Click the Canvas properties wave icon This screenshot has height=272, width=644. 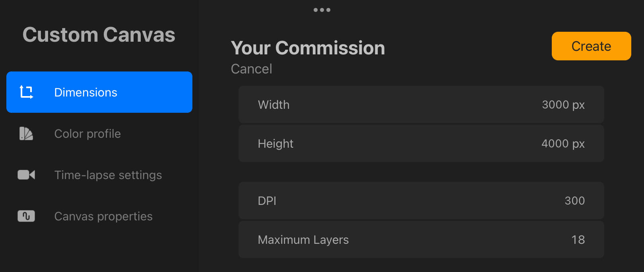[x=26, y=216]
